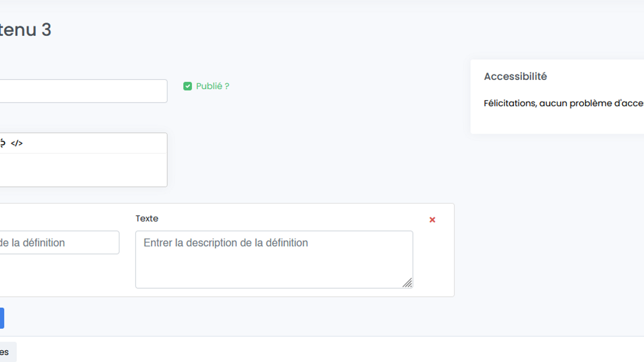
Task: Click the resize grip of description textarea
Action: [407, 283]
